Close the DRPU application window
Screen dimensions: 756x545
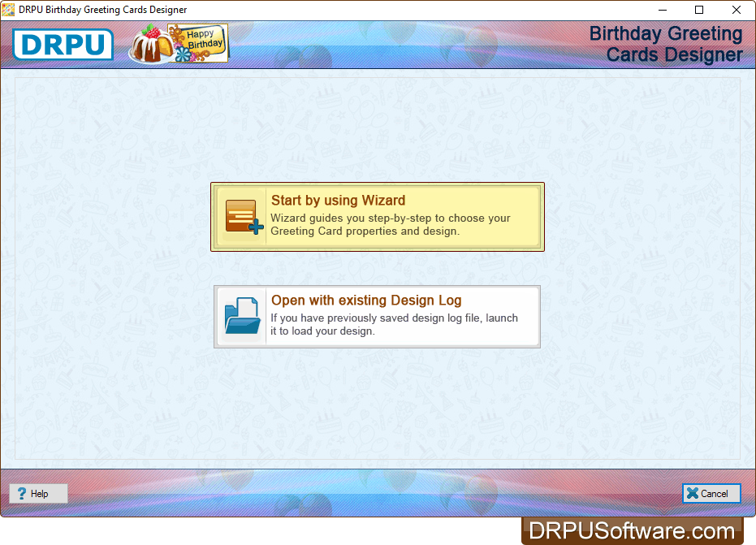[737, 10]
